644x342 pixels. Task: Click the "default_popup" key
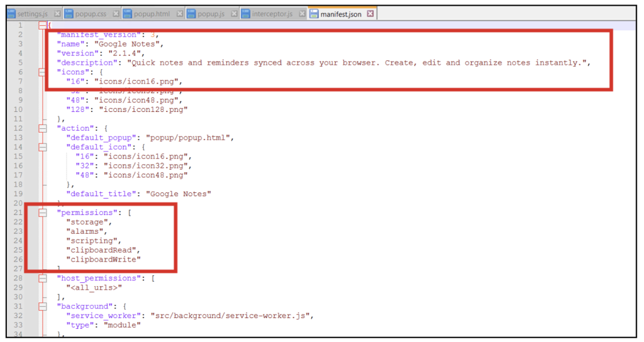tap(101, 138)
